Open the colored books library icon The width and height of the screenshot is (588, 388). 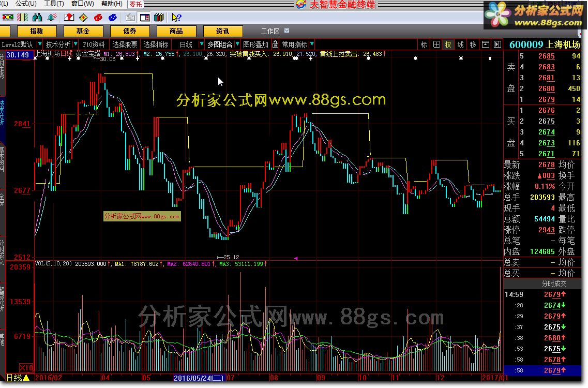click(x=159, y=17)
